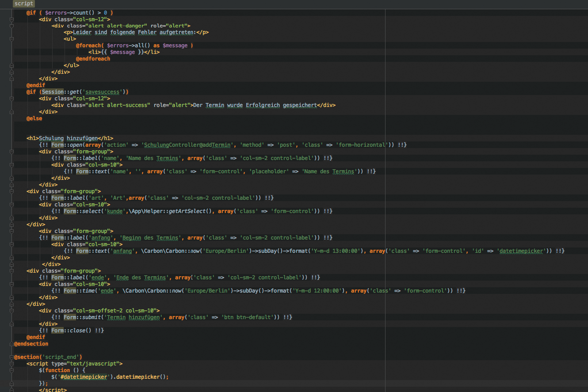
Task: Click the @else directive
Action: 34,118
